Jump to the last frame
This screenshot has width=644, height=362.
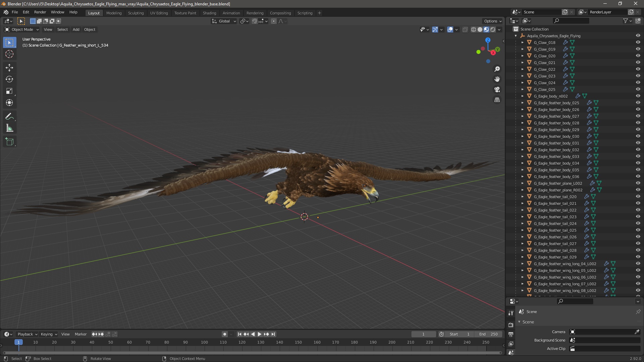273,334
